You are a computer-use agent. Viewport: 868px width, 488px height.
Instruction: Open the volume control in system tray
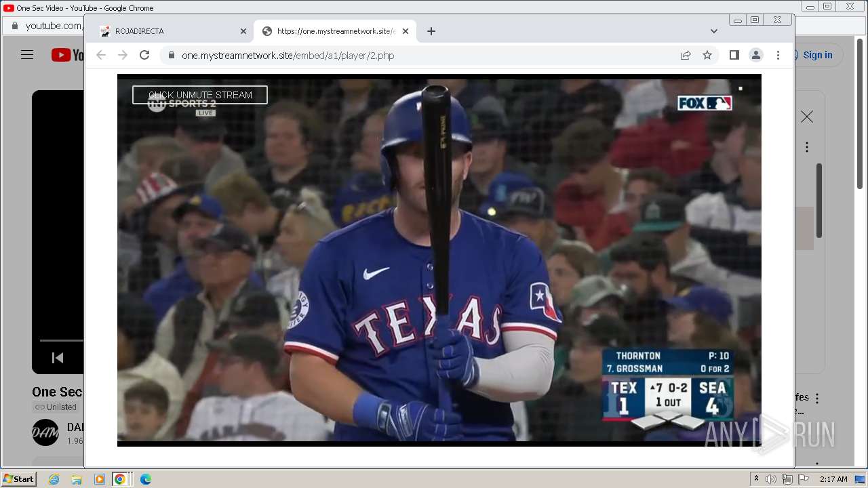coord(771,479)
